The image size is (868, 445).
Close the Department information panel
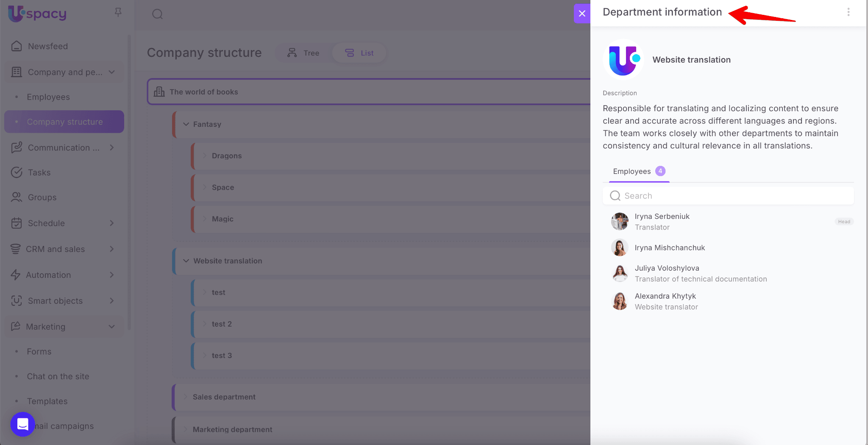point(582,14)
